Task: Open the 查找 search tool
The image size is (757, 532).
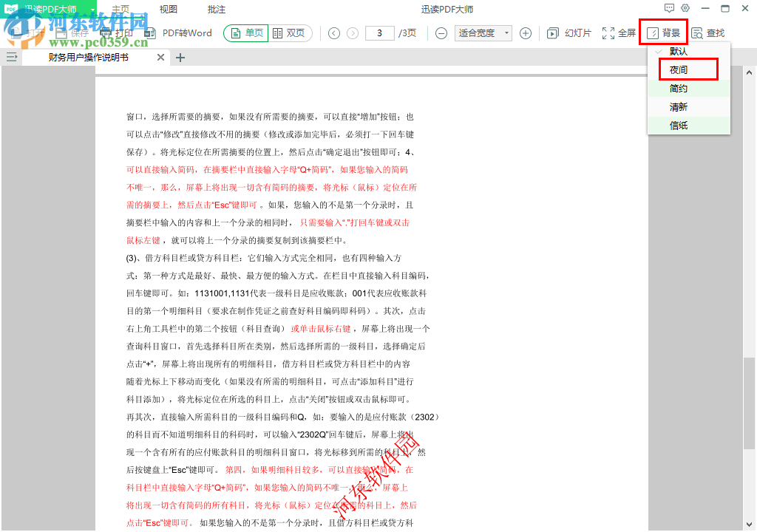Action: (x=711, y=33)
